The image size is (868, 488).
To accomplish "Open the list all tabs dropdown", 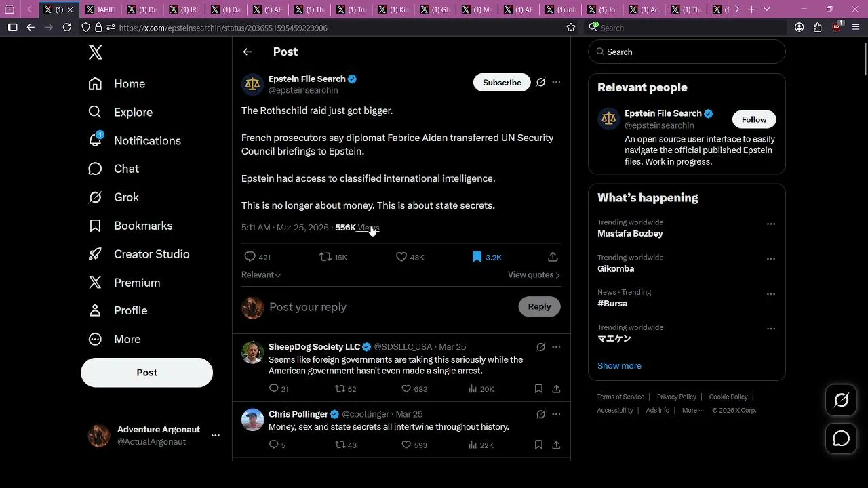I will click(767, 9).
